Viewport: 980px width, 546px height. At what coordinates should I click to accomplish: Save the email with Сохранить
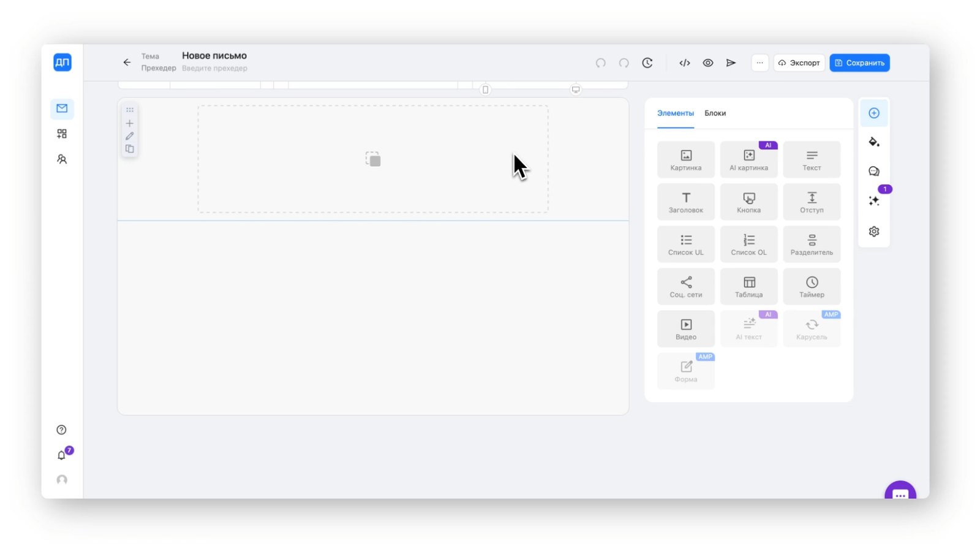[859, 63]
